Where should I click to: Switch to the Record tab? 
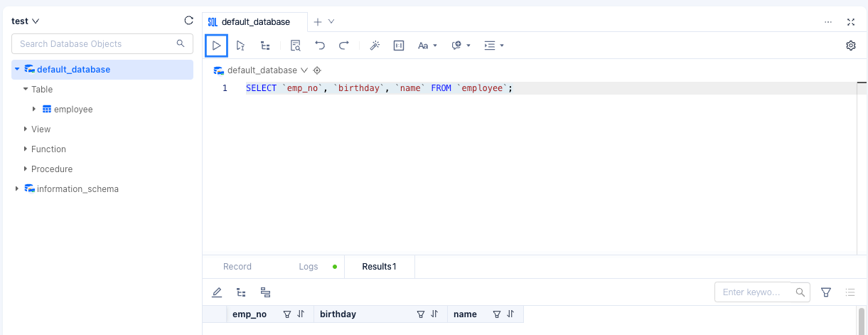click(x=237, y=267)
